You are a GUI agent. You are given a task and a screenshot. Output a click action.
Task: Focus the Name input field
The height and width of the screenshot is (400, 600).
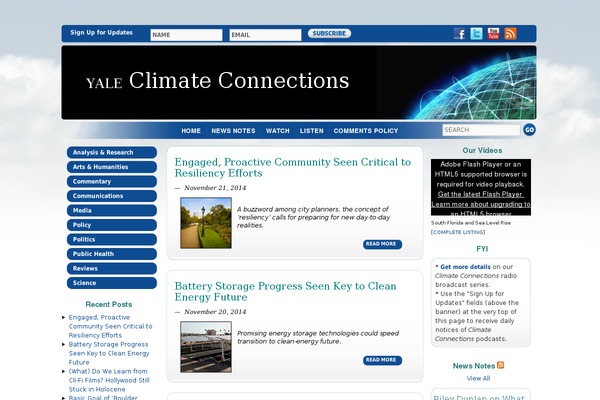tap(186, 35)
